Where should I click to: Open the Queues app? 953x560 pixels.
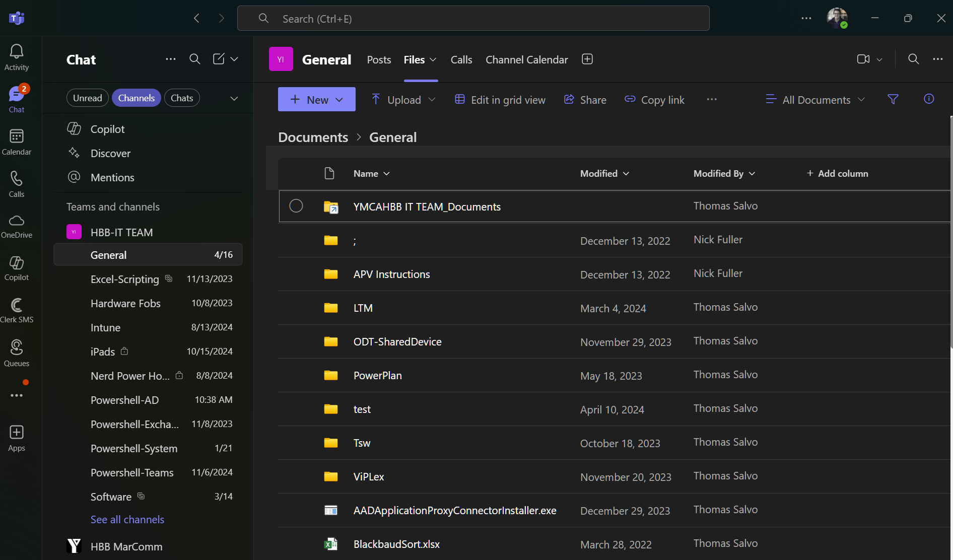pos(17,353)
